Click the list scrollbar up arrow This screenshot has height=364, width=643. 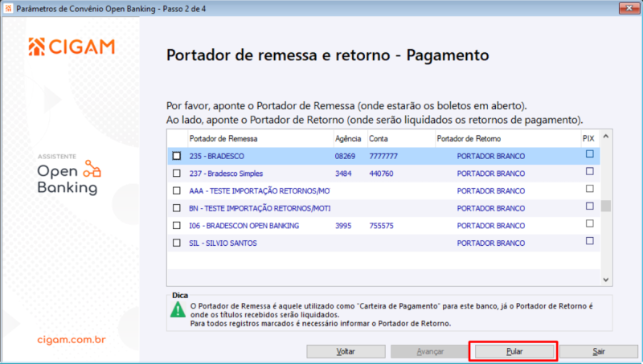click(606, 137)
